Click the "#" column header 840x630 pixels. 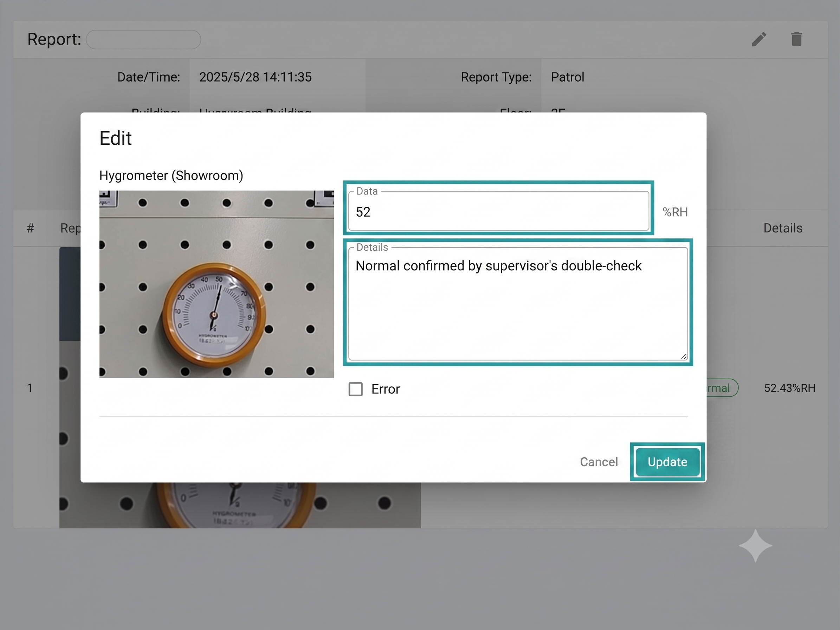tap(30, 228)
